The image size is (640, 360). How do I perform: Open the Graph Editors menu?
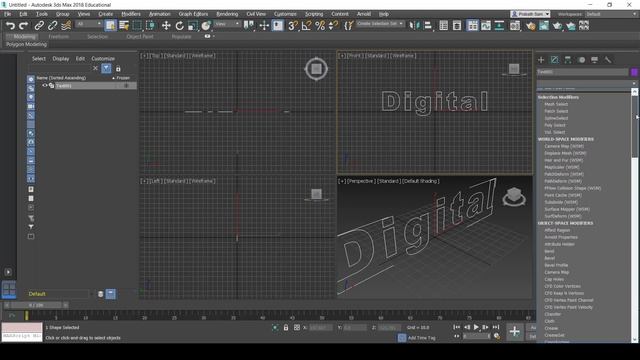click(x=193, y=14)
